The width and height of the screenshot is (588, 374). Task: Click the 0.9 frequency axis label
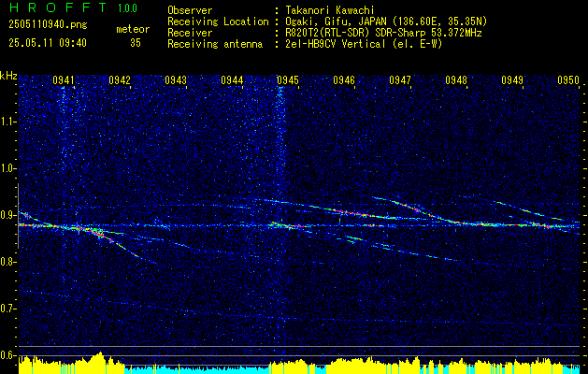[7, 215]
